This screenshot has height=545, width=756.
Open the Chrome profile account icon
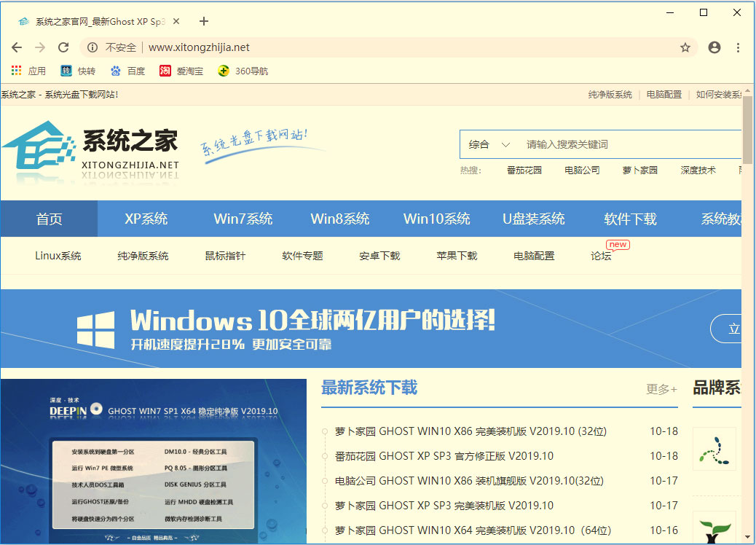[x=714, y=47]
